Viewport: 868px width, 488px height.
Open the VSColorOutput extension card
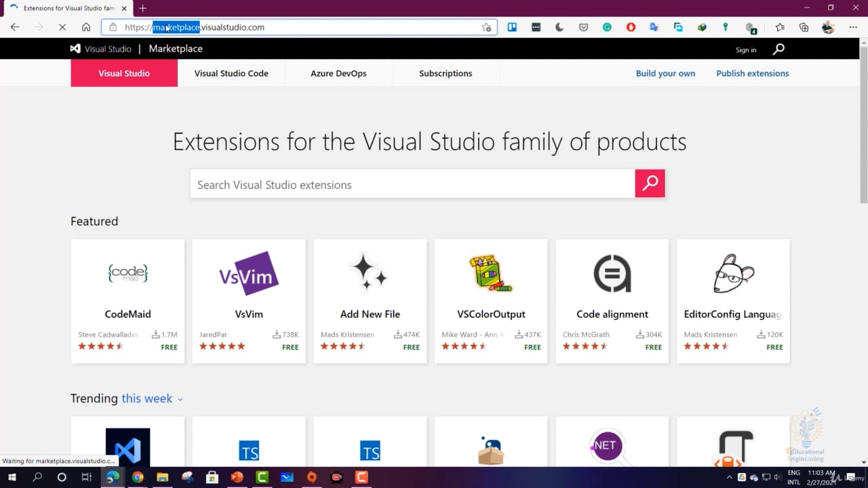tap(491, 301)
